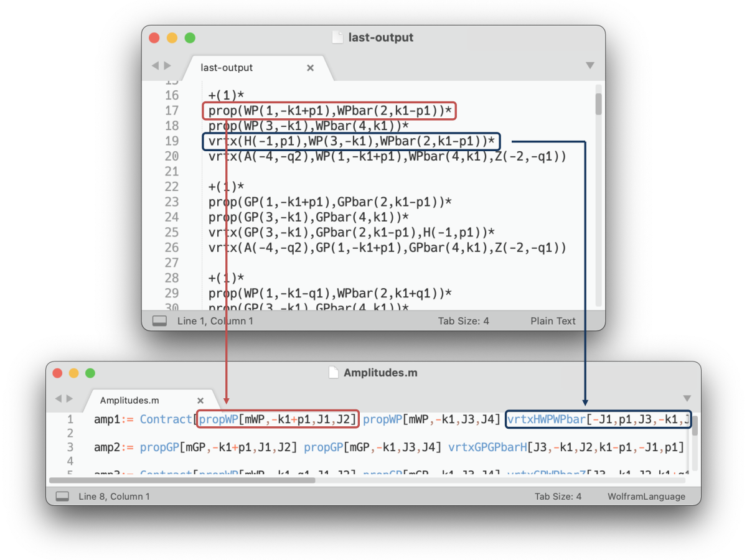Toggle the side bar in Amplitudes.m window
Image resolution: width=747 pixels, height=560 pixels.
coord(62,497)
